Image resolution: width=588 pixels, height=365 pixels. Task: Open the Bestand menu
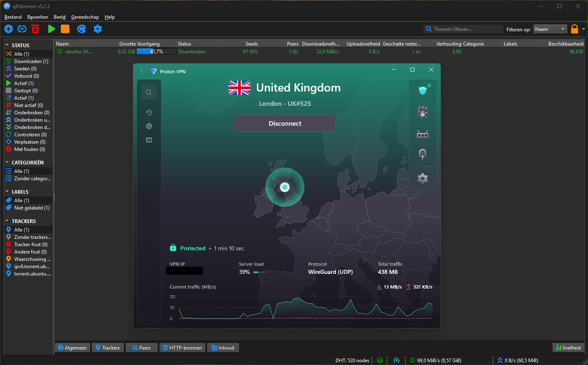pyautogui.click(x=13, y=17)
